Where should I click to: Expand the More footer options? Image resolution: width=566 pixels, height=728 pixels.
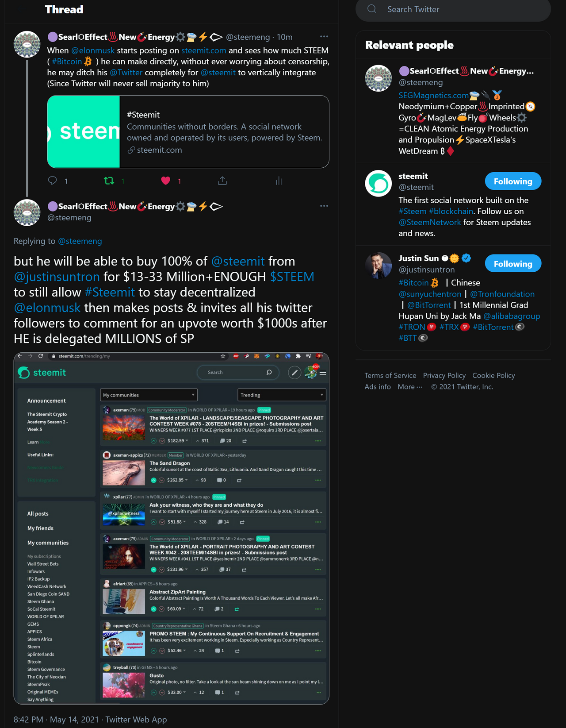(410, 386)
